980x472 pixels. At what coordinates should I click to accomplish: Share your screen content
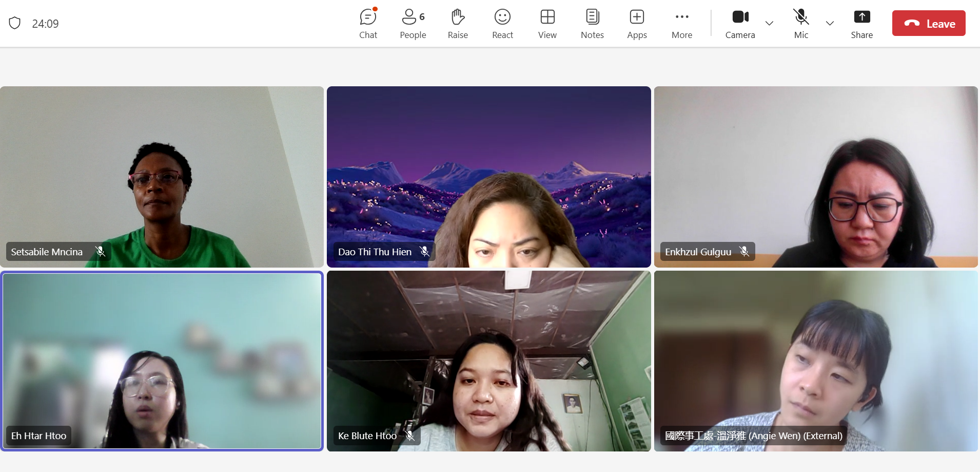coord(862,24)
